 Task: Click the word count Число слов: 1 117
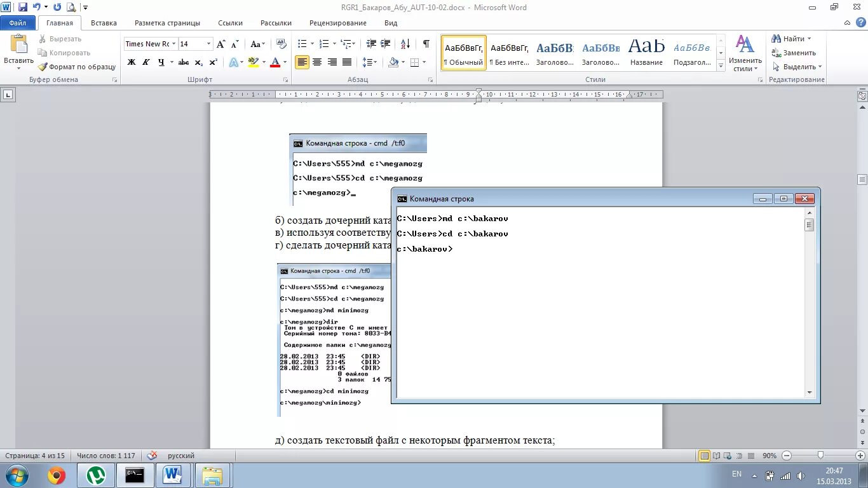click(x=105, y=456)
